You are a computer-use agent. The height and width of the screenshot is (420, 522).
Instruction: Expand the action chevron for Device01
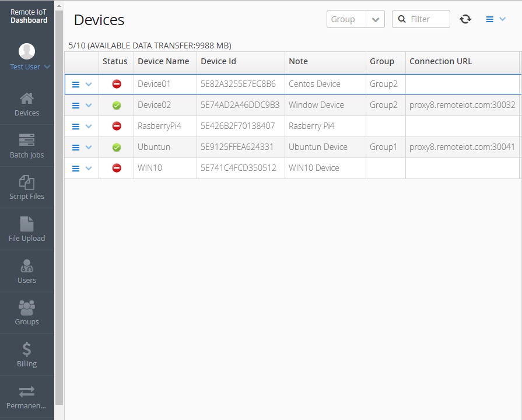click(89, 84)
